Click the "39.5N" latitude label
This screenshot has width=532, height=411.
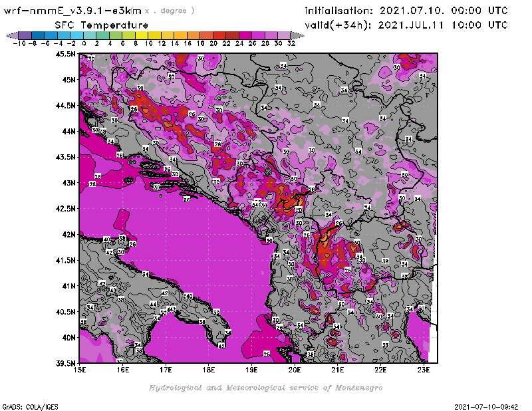coord(65,364)
